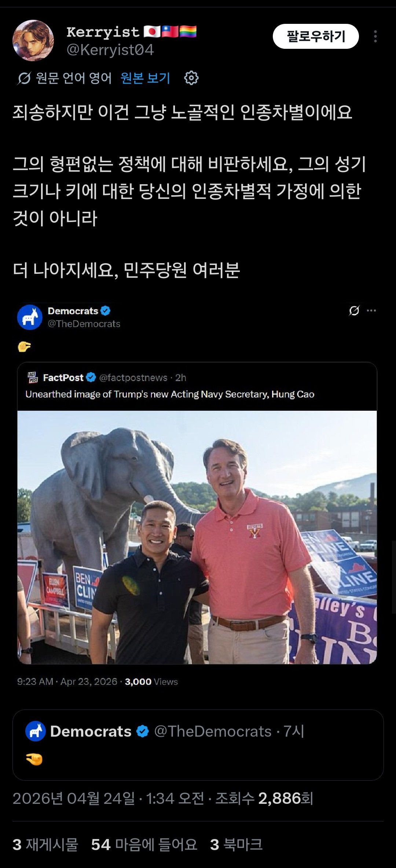The image size is (396, 868).
Task: View the 3 북마크 bookmarks count
Action: [236, 844]
